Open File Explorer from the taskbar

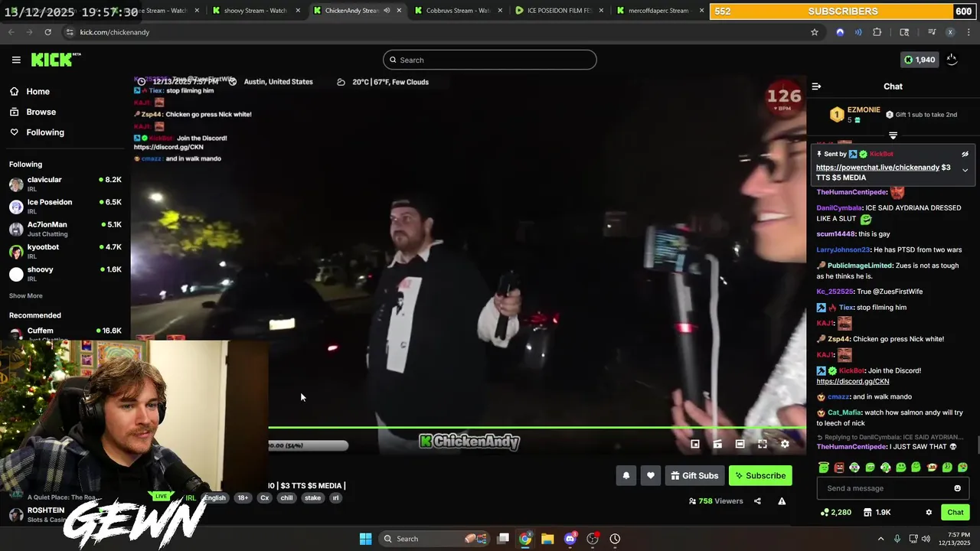(547, 539)
